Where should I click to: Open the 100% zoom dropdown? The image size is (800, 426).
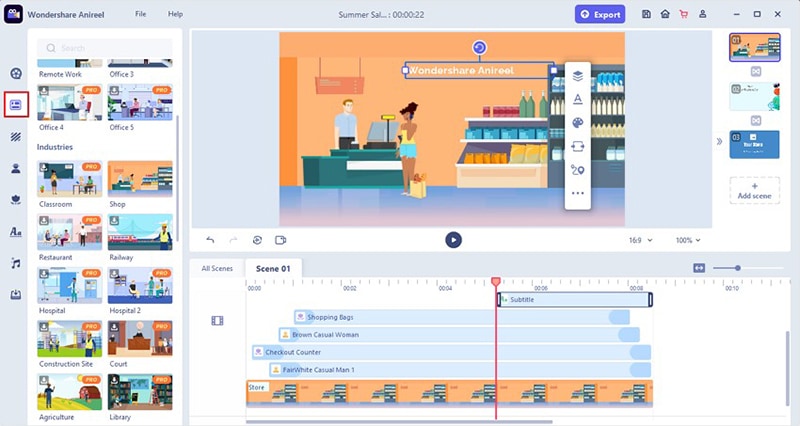click(x=688, y=240)
